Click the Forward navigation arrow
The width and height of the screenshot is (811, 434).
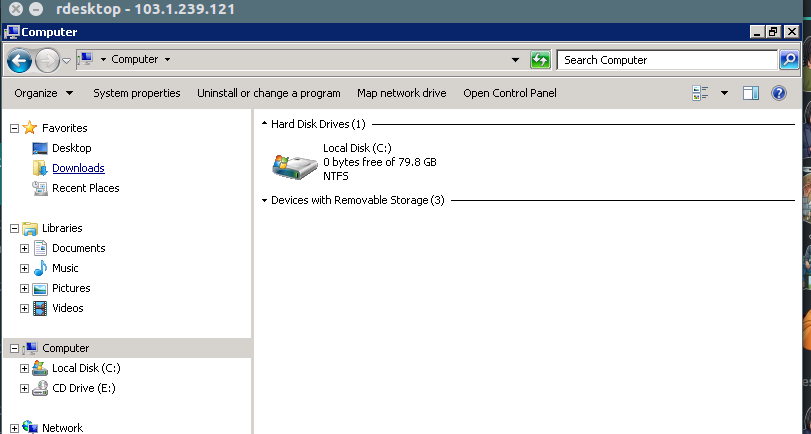tap(47, 61)
